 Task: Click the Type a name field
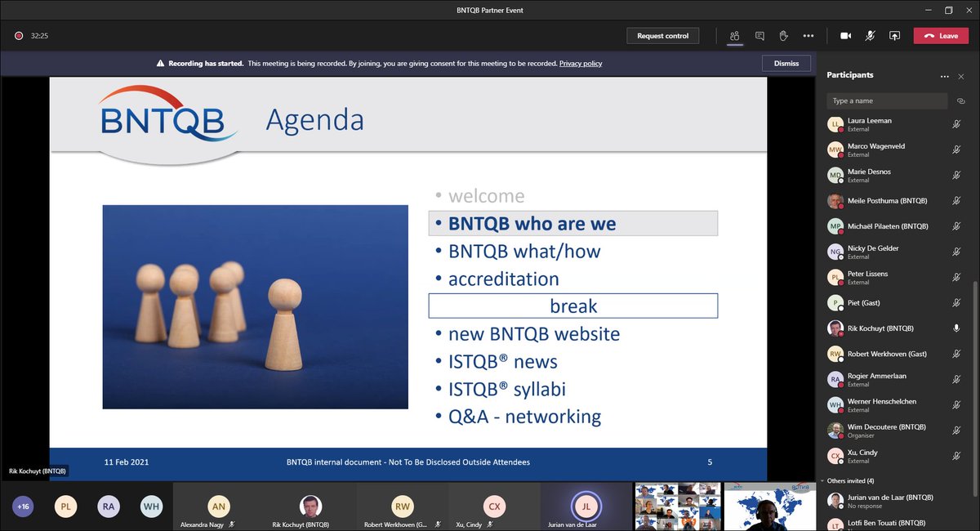[x=886, y=100]
